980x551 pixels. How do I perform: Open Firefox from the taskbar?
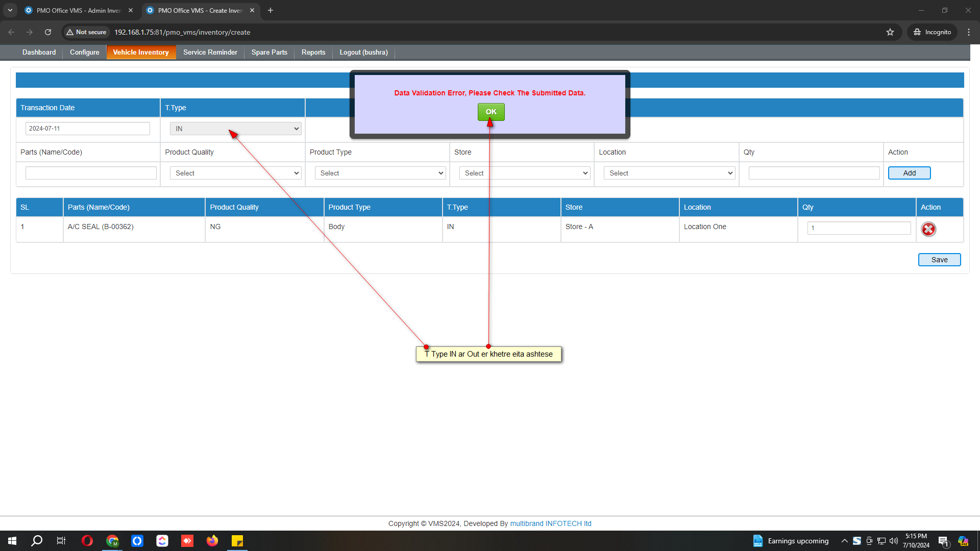(212, 541)
